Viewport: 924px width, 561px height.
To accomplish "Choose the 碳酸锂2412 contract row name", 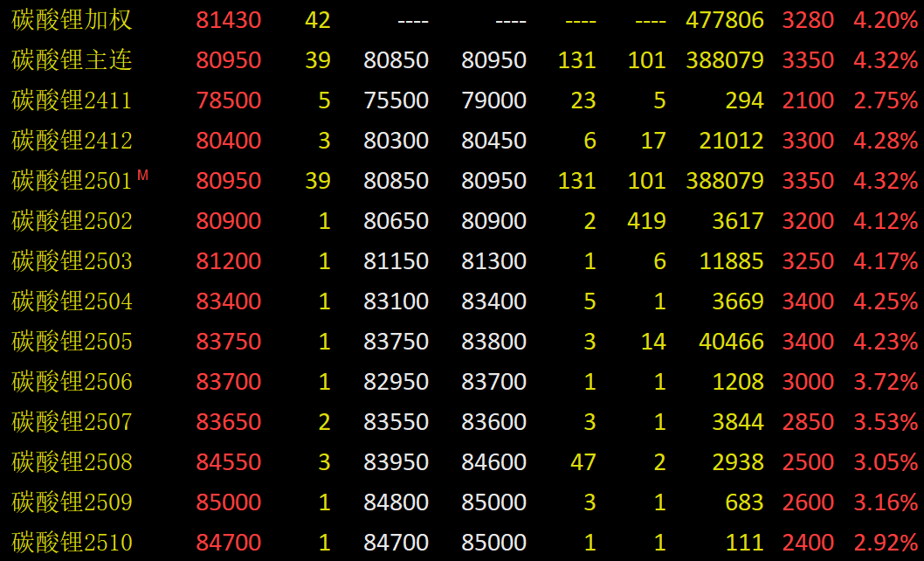I will 72,141.
